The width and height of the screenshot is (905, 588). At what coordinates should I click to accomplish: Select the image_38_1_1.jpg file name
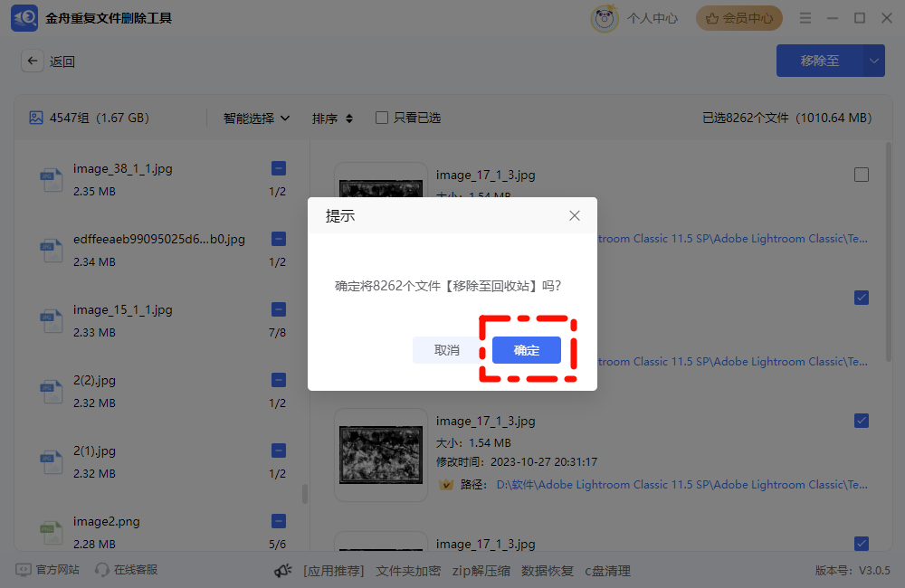(x=122, y=168)
